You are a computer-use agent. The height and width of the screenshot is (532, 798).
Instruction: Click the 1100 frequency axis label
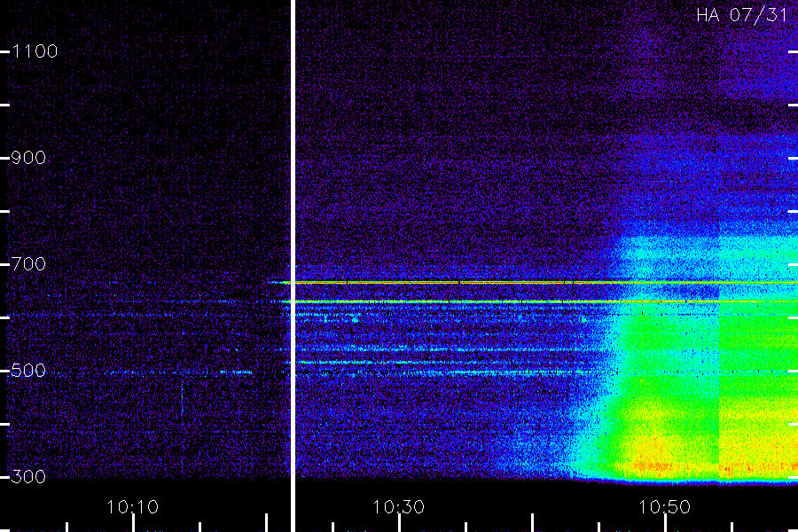tap(35, 51)
